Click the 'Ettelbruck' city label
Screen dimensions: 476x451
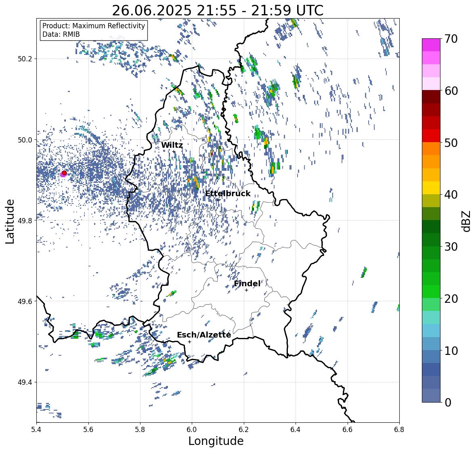(x=228, y=194)
